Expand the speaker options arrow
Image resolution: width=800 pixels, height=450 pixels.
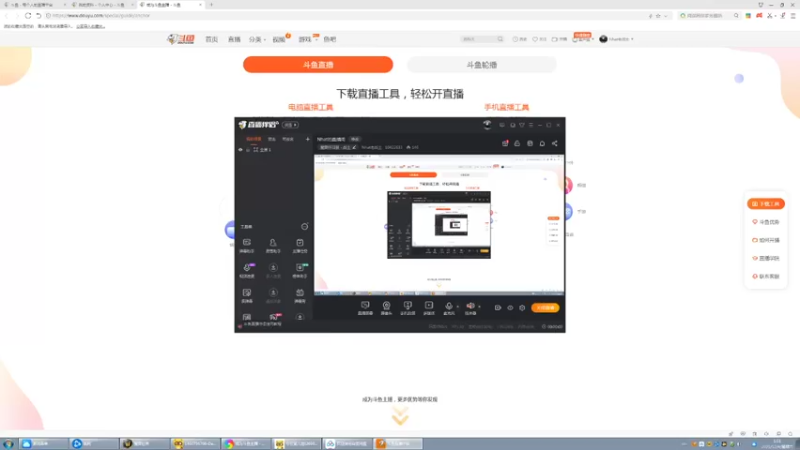click(x=479, y=307)
